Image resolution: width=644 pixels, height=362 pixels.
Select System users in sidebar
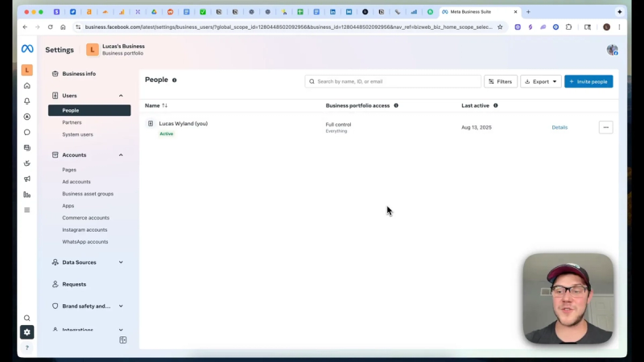coord(77,134)
